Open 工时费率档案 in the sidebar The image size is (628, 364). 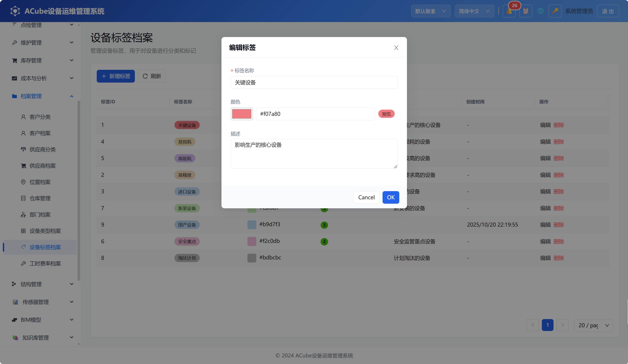(x=40, y=263)
